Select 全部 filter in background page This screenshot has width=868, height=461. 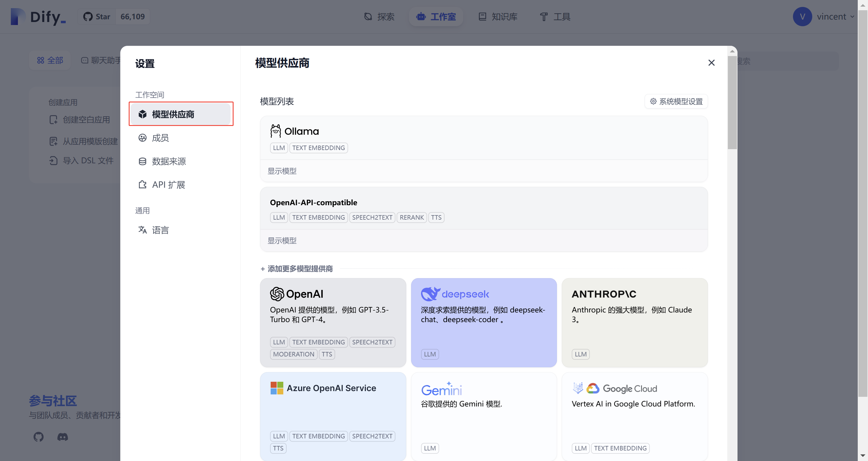[50, 60]
